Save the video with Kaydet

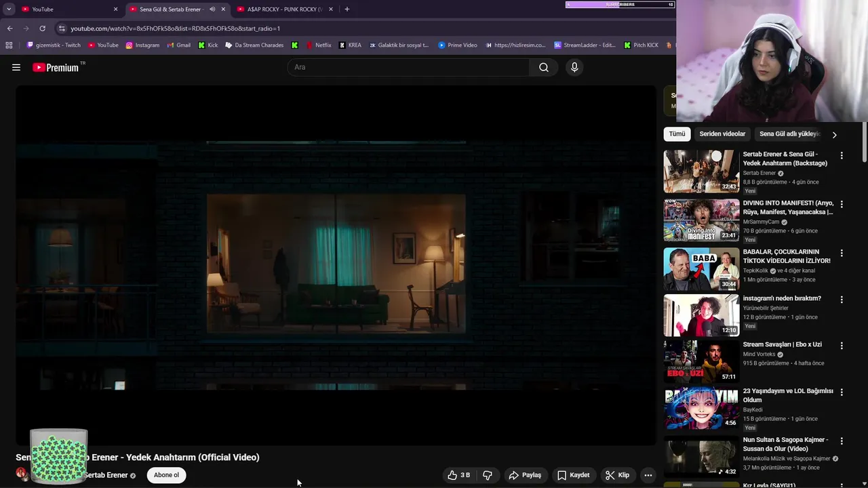tap(573, 475)
